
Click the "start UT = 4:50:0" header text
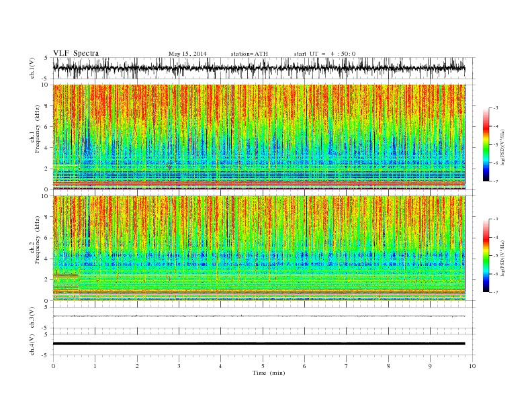324,54
